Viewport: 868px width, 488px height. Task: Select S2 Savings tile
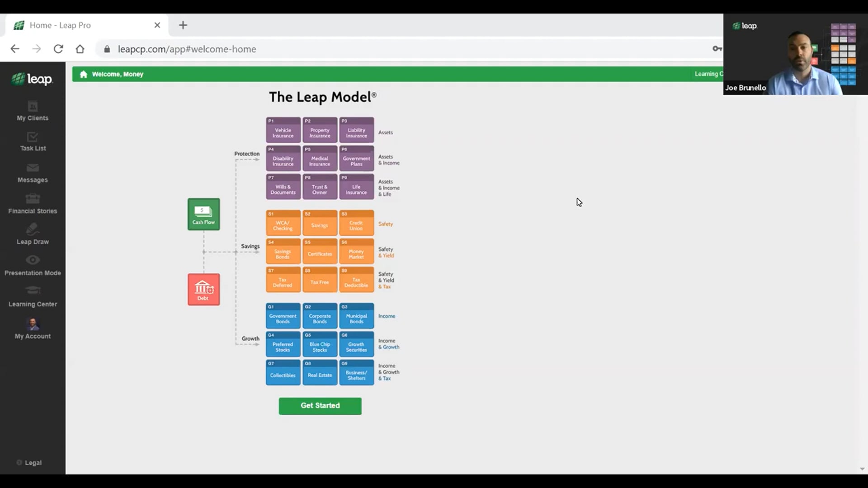320,223
